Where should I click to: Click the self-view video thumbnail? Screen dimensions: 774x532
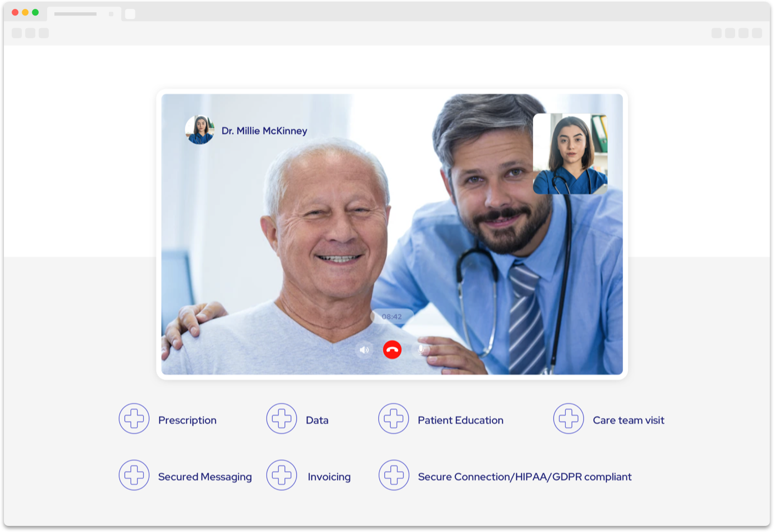click(570, 154)
